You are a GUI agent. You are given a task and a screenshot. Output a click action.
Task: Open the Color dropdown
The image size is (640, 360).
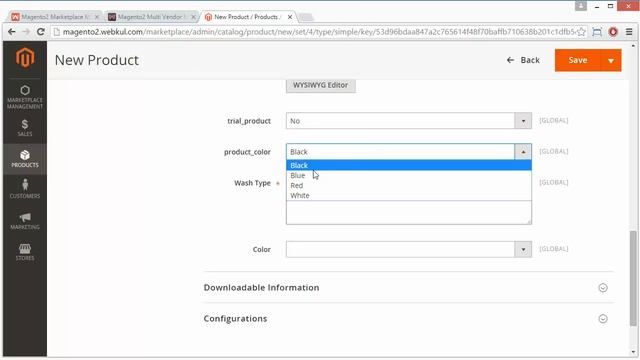(x=409, y=249)
